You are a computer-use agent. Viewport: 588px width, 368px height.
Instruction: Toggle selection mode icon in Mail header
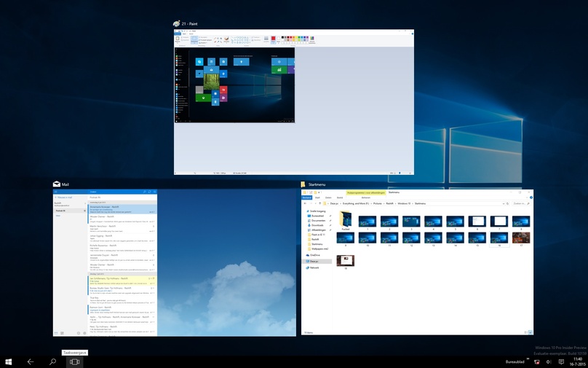(154, 192)
